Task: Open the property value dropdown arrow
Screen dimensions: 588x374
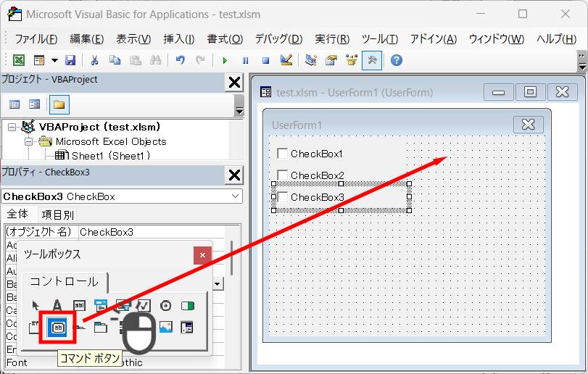Action: [217, 283]
